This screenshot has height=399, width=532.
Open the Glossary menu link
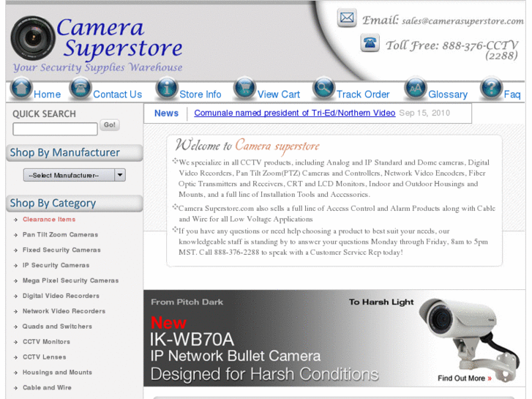coord(448,94)
